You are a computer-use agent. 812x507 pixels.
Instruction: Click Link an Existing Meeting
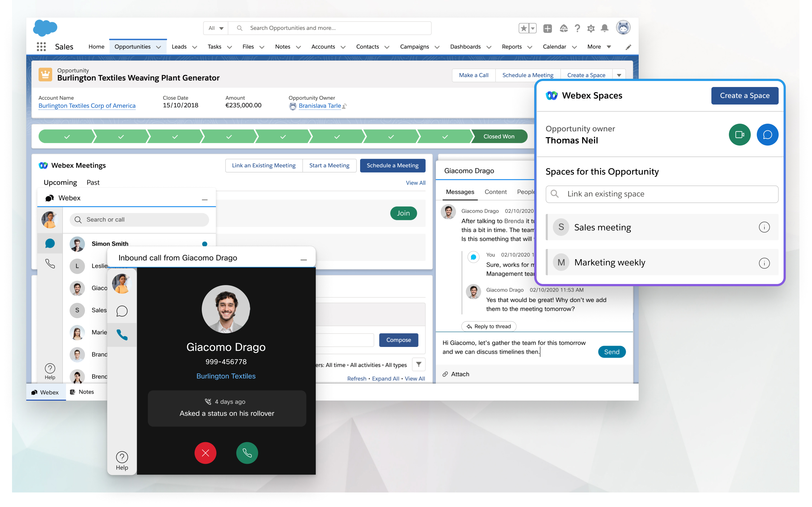pos(264,166)
